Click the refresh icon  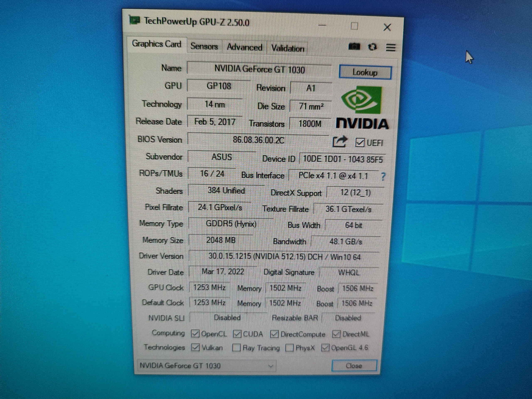pos(372,47)
